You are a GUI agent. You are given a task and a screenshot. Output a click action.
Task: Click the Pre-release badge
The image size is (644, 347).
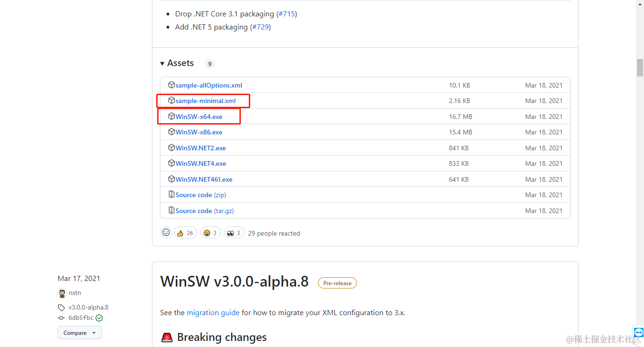pyautogui.click(x=337, y=283)
